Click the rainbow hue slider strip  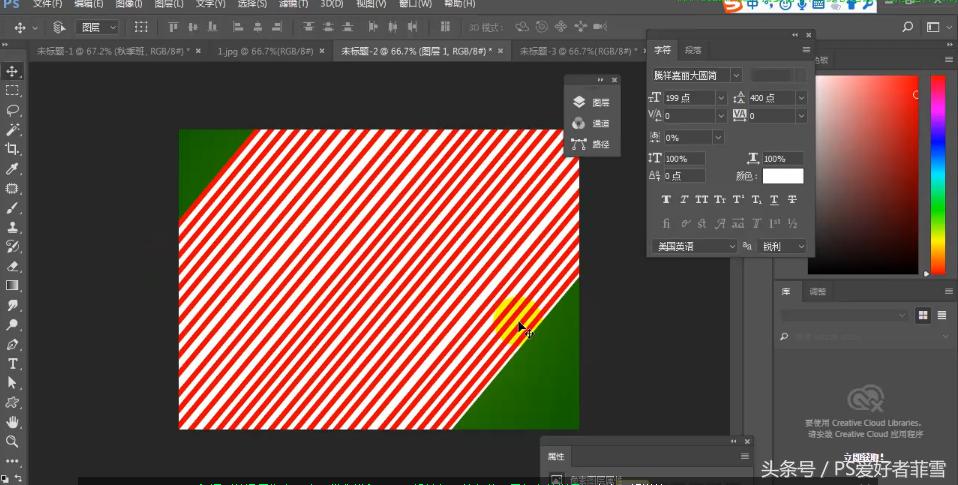point(938,175)
